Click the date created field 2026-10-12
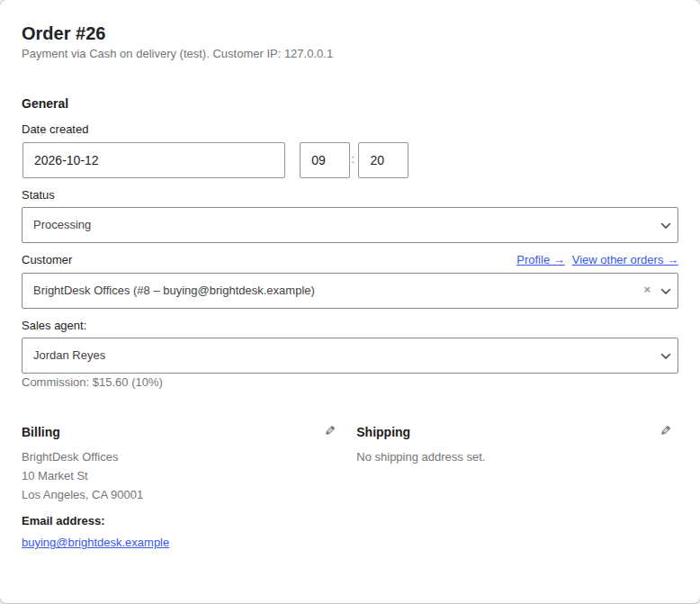700x604 pixels. click(x=154, y=160)
